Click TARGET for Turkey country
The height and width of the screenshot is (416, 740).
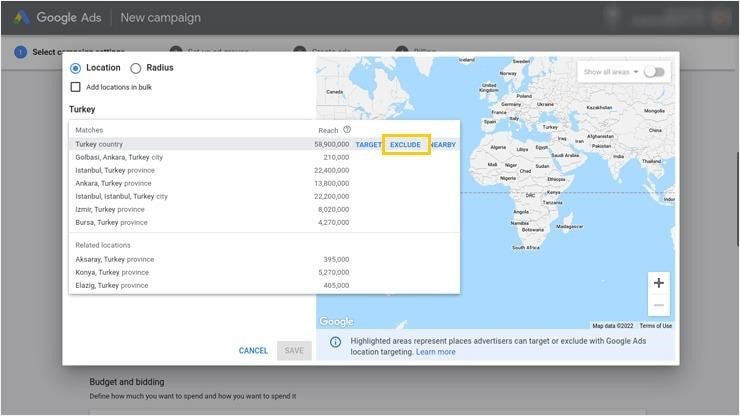pos(368,144)
